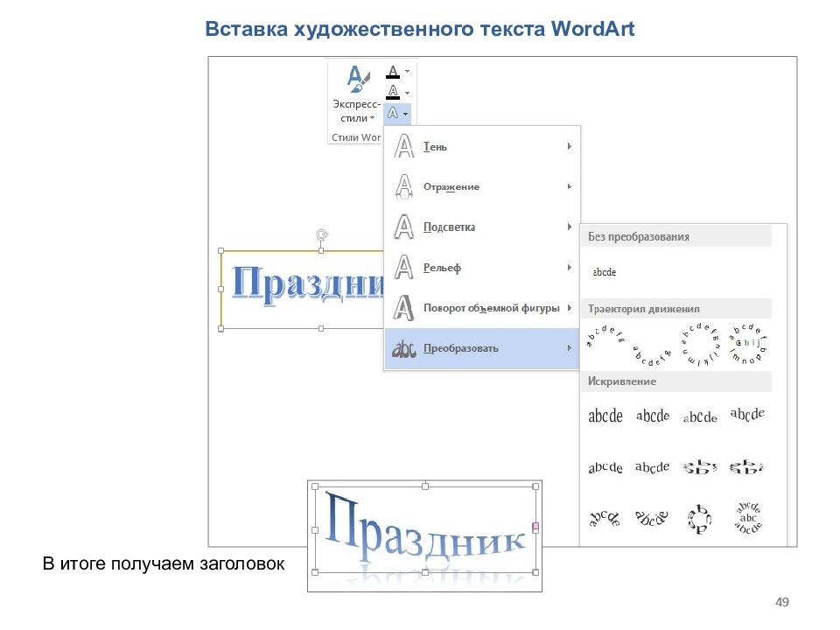Select the Преобразовать menu item
Viewport: 840px width, 630px height.
point(482,348)
